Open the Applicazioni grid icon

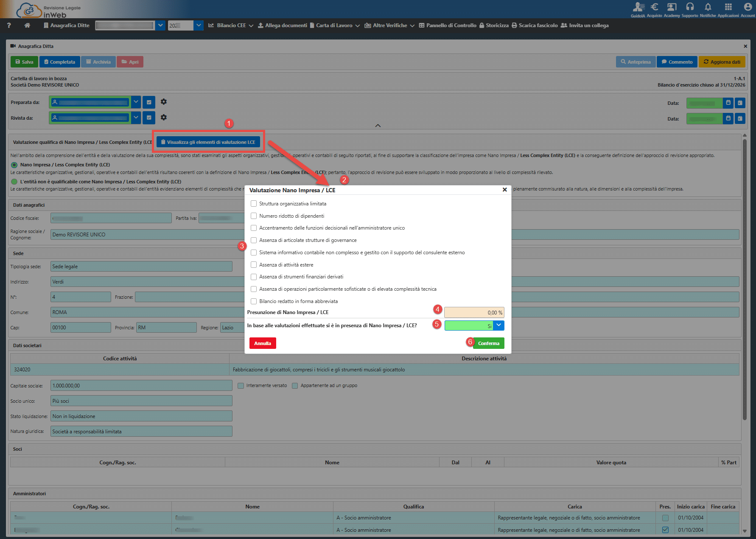(x=728, y=7)
